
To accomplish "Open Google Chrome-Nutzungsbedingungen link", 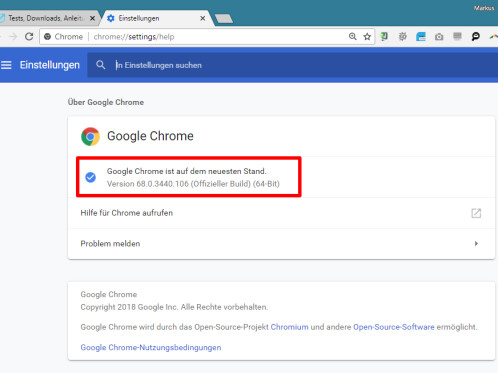I will [x=151, y=347].
